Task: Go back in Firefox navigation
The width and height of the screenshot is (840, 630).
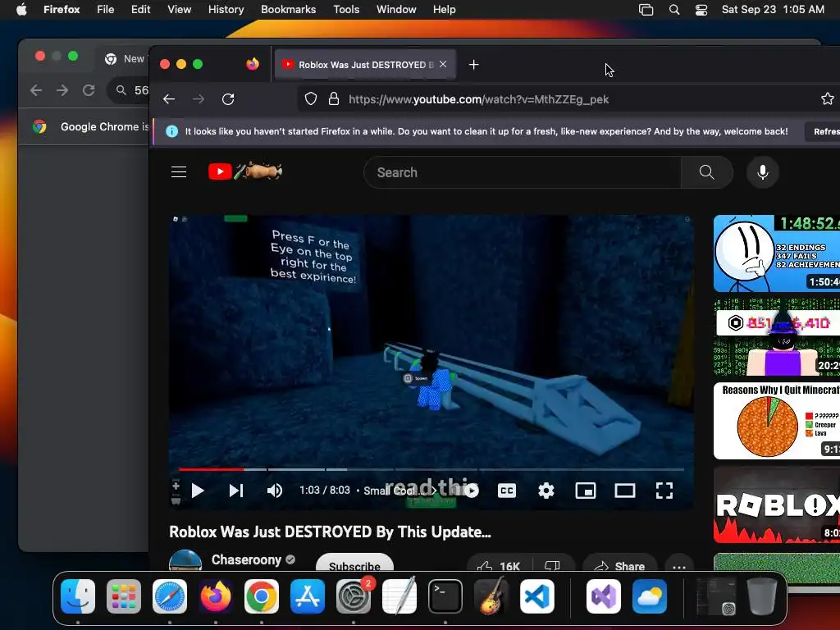Action: click(x=169, y=99)
